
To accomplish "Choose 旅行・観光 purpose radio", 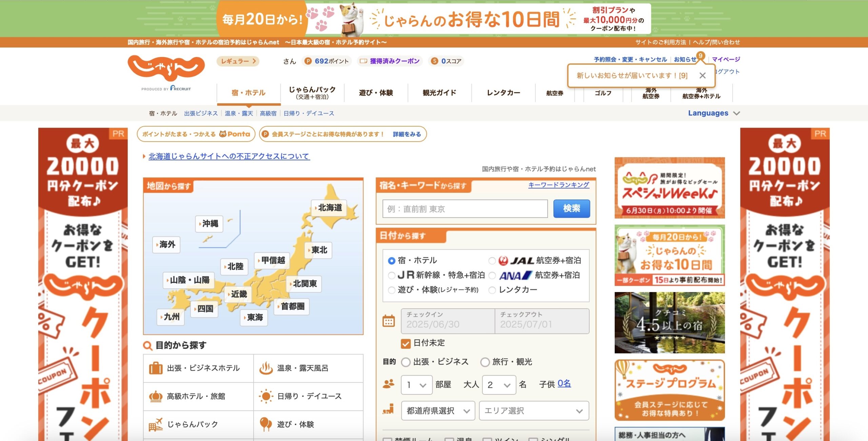I will coord(485,362).
